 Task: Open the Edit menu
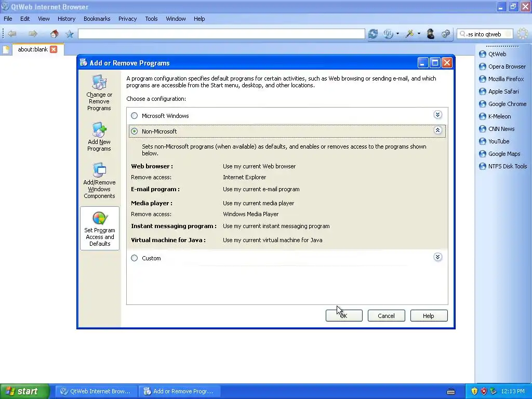tap(25, 19)
